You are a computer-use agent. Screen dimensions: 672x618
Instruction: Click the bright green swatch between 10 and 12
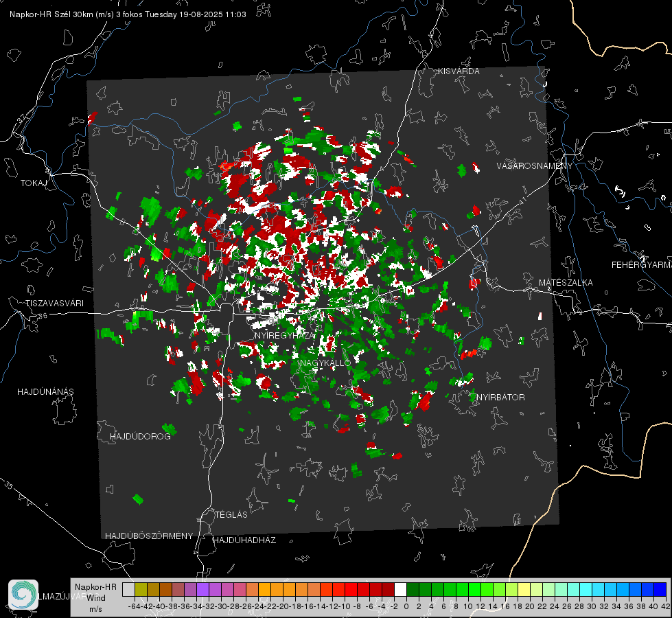pos(474,589)
